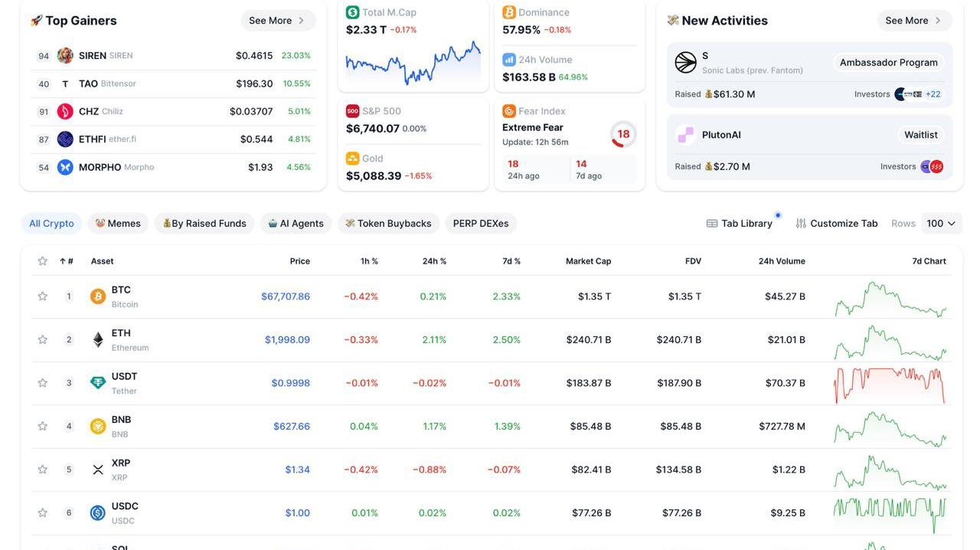Click See More in New Activities
Image resolution: width=980 pixels, height=550 pixels.
coord(914,21)
